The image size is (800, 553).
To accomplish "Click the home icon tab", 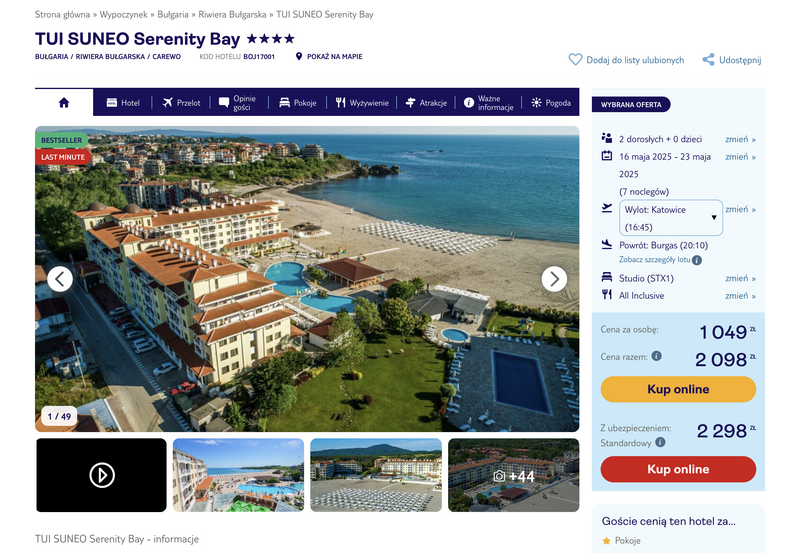I will point(64,103).
